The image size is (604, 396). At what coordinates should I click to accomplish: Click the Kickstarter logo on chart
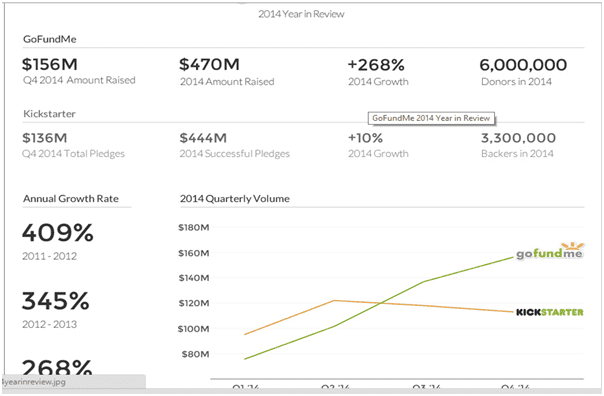tap(550, 312)
